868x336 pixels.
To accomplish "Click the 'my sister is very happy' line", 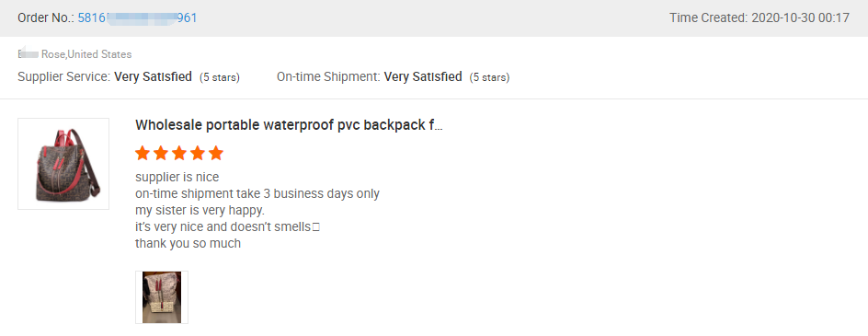I will pyautogui.click(x=200, y=211).
